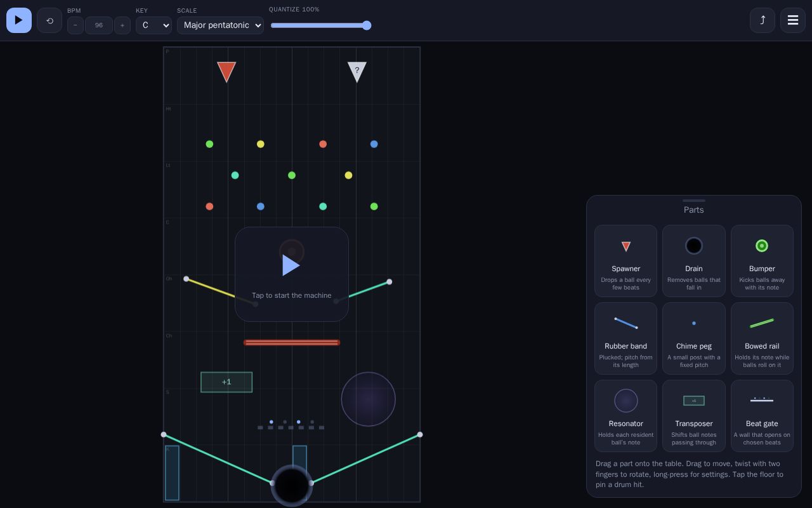Select the Rubber band part card
The image size is (812, 508).
(626, 338)
